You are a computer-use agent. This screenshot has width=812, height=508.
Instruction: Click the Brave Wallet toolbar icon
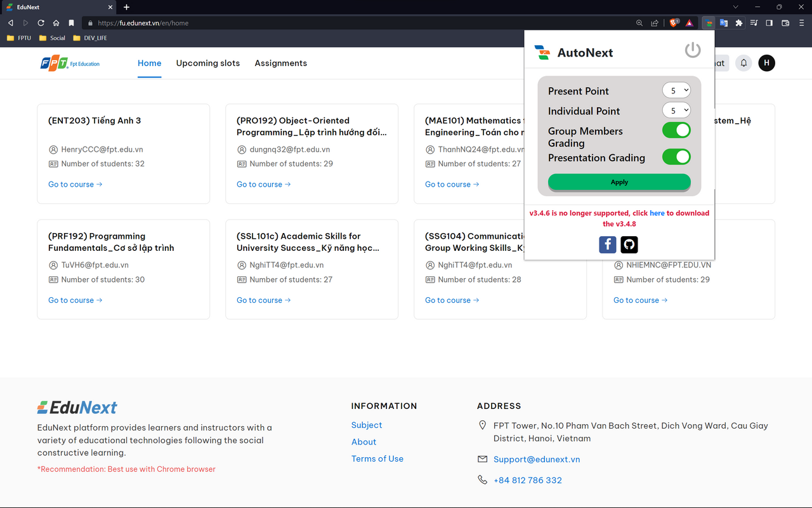coord(785,23)
